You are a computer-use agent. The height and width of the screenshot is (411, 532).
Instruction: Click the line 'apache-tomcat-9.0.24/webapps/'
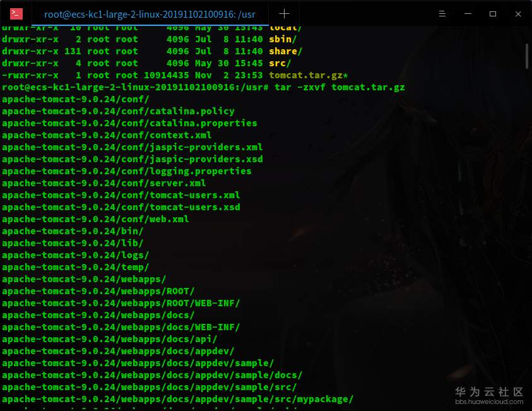point(84,279)
